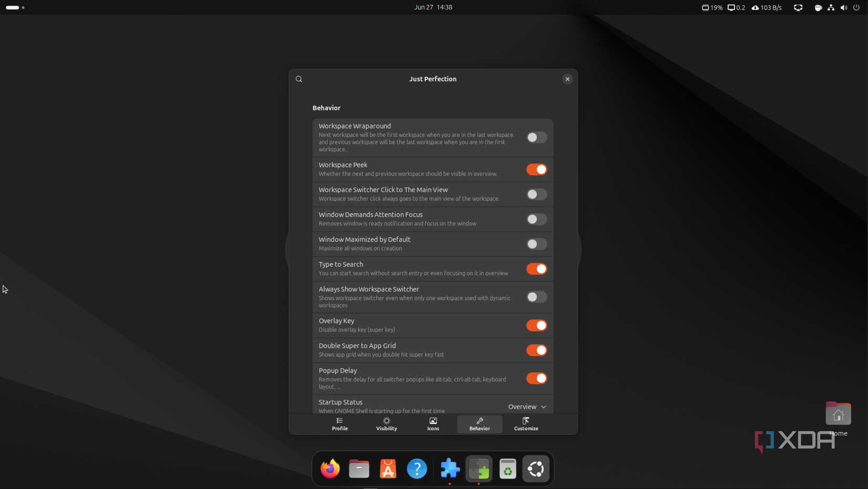The width and height of the screenshot is (868, 489).
Task: Enable Workspace Switcher Click to Main View
Action: pos(537,194)
